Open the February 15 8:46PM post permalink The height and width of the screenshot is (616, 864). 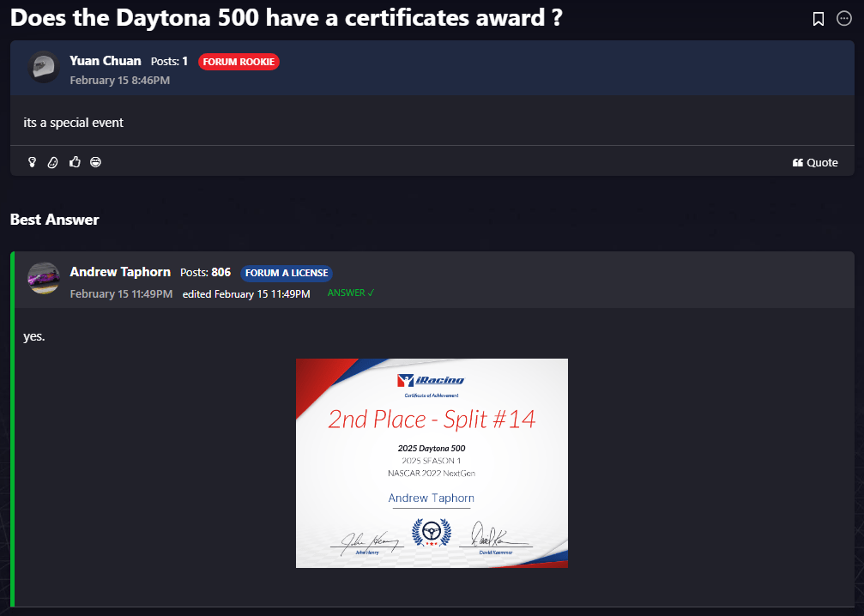(x=119, y=80)
